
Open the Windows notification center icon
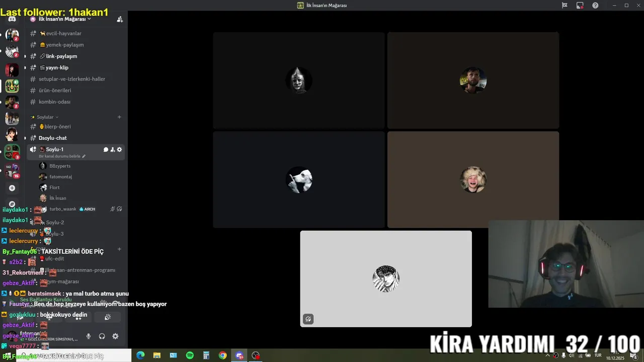tap(633, 355)
